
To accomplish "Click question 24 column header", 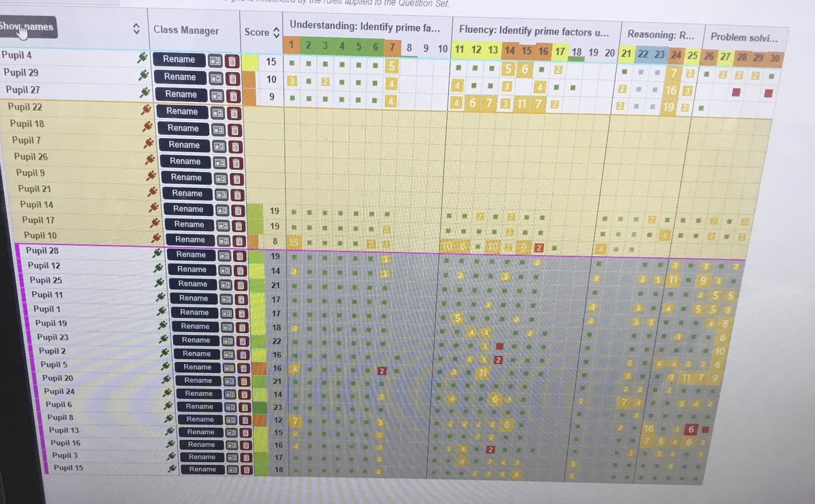I will pos(676,54).
